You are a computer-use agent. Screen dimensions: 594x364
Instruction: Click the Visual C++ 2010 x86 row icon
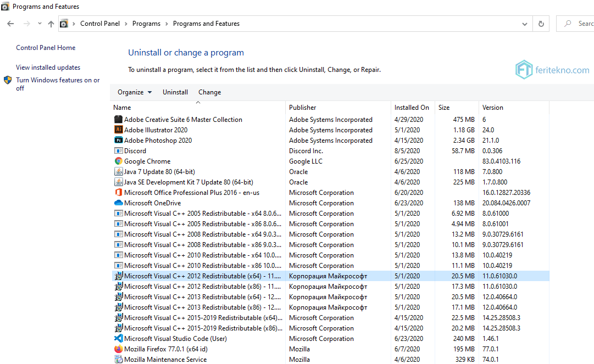[119, 266]
